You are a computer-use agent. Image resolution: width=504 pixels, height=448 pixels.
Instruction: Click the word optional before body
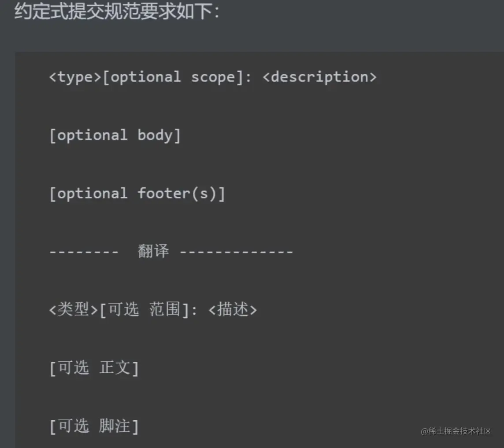pos(92,135)
